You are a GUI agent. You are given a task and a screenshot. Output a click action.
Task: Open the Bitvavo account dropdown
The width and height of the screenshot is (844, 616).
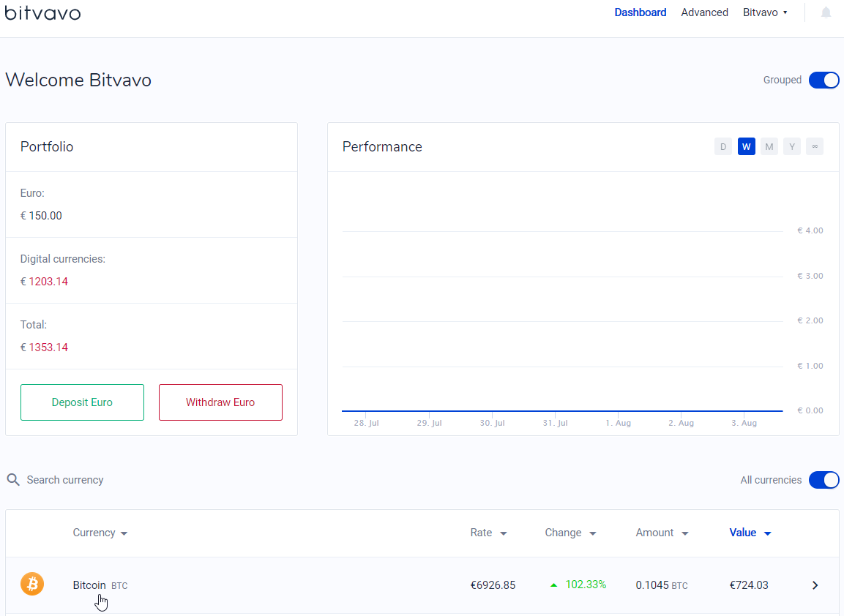pyautogui.click(x=765, y=12)
